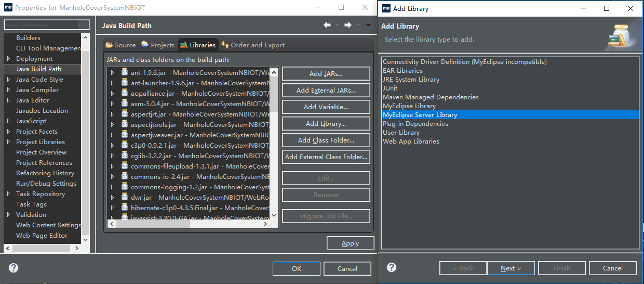Expand the Validation node
Viewport: 644px width, 284px height.
pyautogui.click(x=8, y=215)
